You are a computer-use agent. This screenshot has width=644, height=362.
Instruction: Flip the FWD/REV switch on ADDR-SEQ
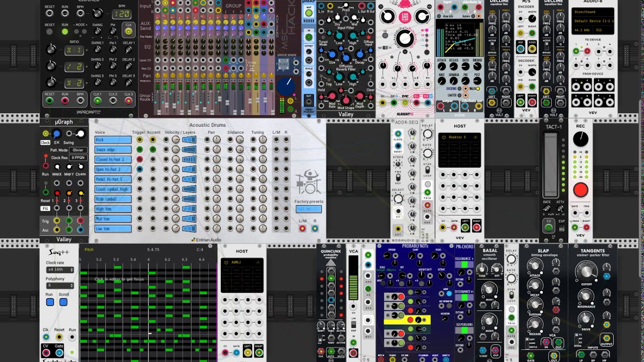tap(397, 177)
